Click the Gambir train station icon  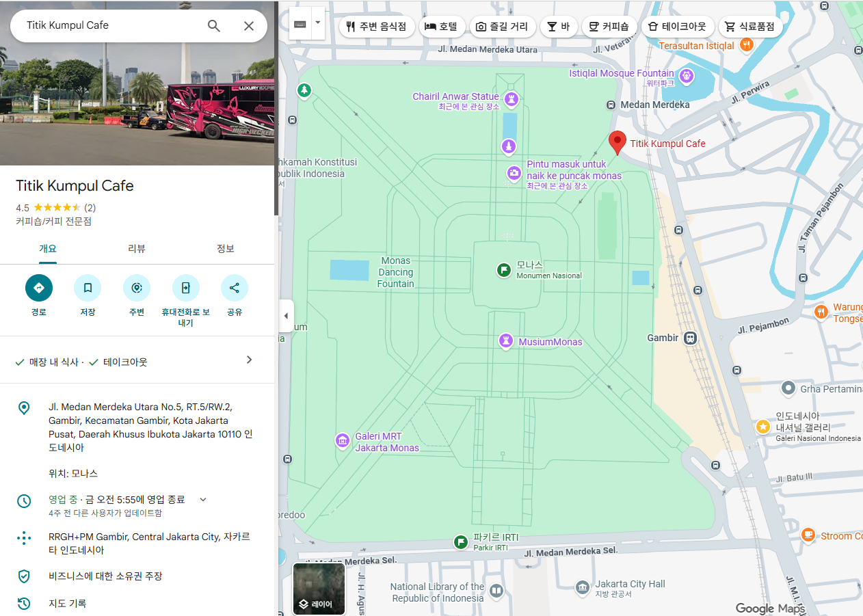(691, 338)
